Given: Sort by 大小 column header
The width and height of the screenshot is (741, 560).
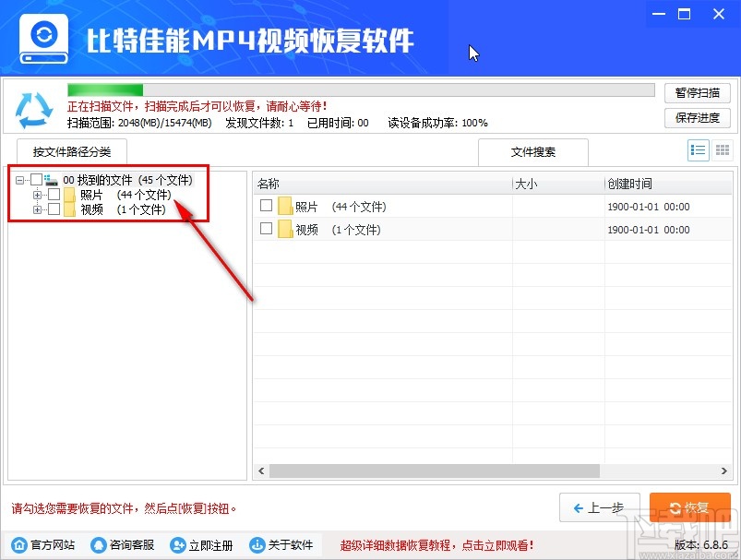Looking at the screenshot, I should pos(558,184).
